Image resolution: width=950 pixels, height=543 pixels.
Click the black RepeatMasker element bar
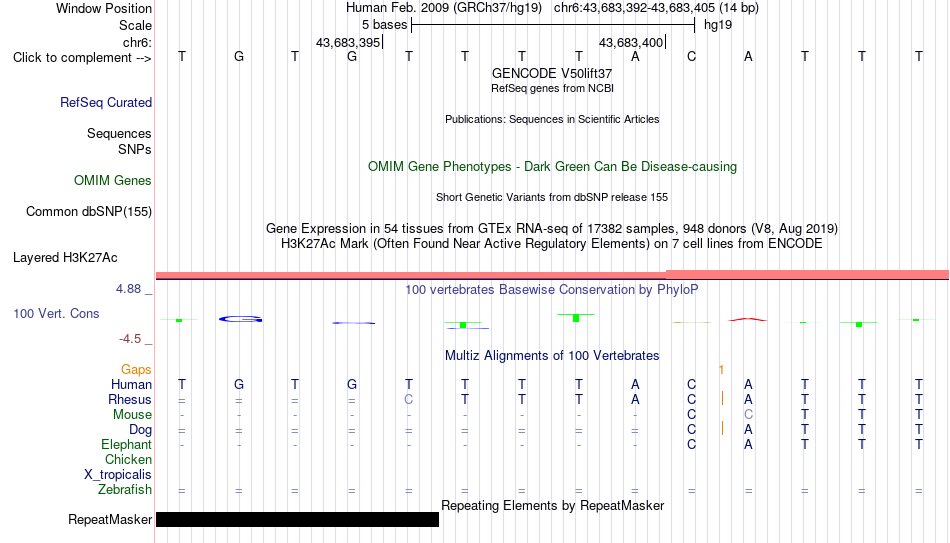coord(297,519)
